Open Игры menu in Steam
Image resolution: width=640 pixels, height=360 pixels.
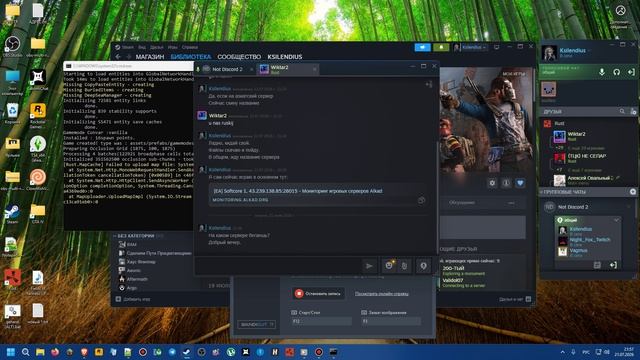coord(172,47)
